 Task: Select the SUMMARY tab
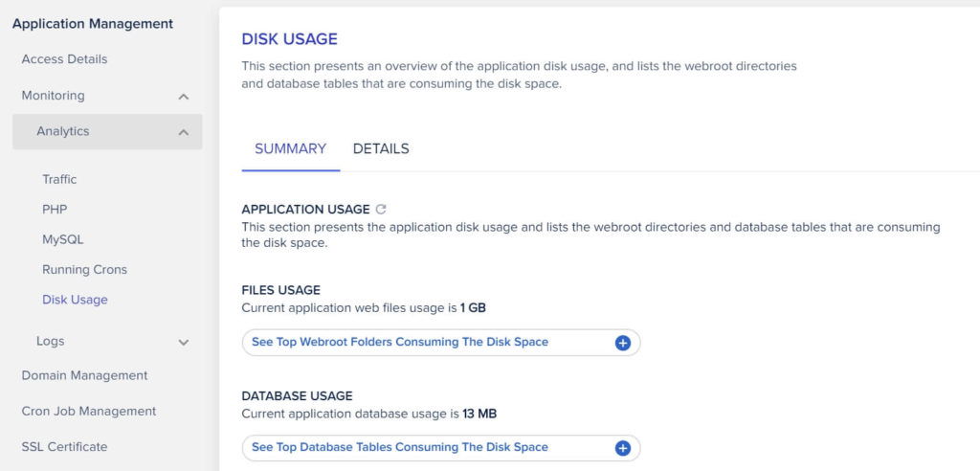point(291,149)
